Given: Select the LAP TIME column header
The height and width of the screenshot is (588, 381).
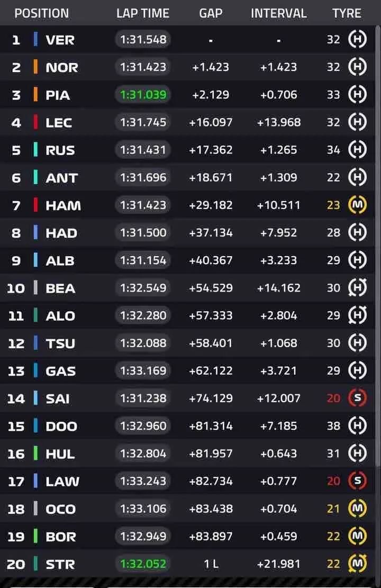Looking at the screenshot, I should [x=142, y=14].
